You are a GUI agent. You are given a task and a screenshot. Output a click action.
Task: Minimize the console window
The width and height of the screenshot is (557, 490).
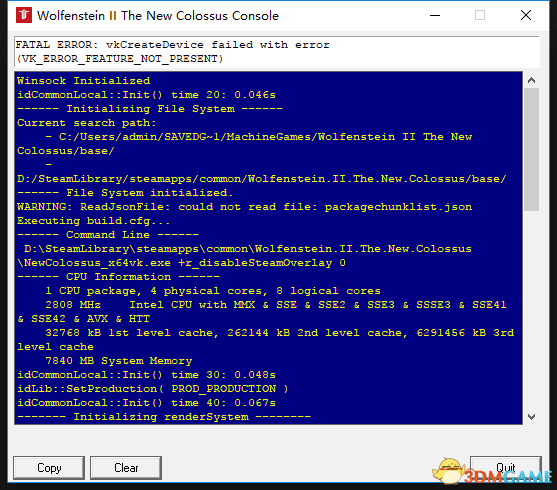coord(435,15)
